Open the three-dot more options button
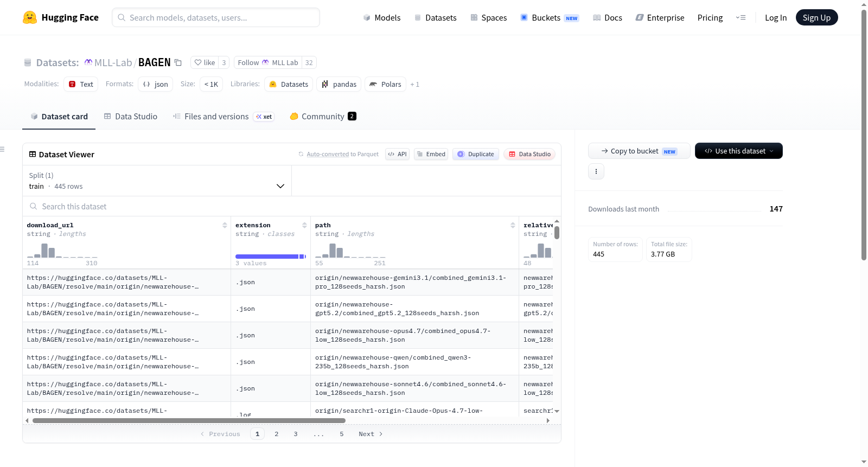Viewport: 868px width, 467px height. (596, 171)
